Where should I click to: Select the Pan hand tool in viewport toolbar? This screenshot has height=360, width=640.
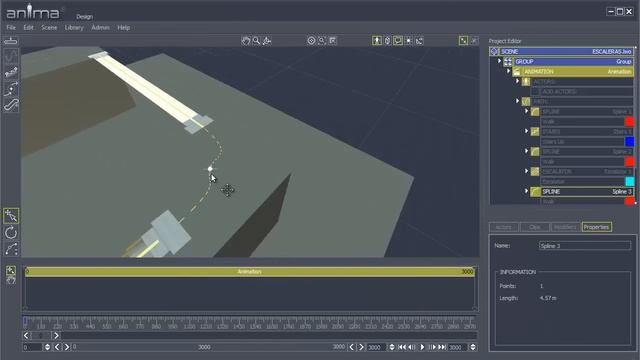(245, 40)
